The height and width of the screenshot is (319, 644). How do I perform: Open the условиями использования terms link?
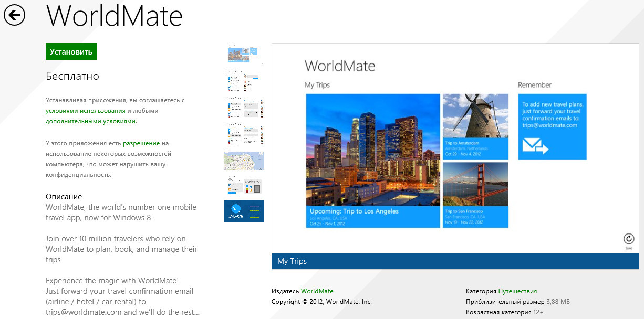pos(85,111)
